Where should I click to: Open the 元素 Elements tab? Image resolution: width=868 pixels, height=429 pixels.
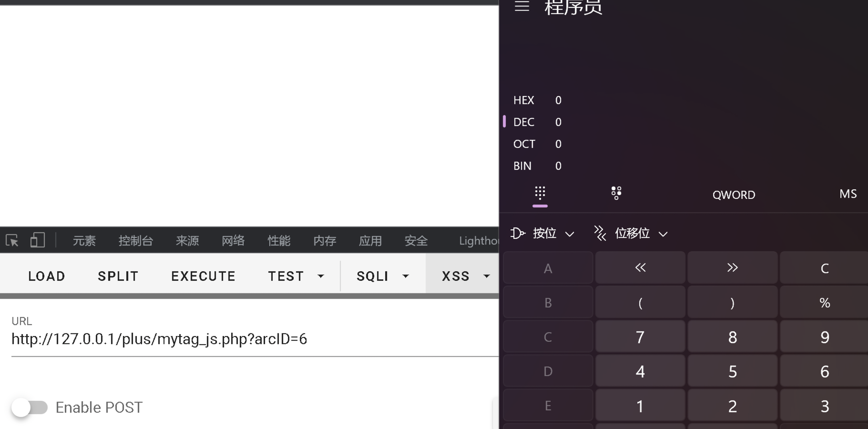point(84,240)
